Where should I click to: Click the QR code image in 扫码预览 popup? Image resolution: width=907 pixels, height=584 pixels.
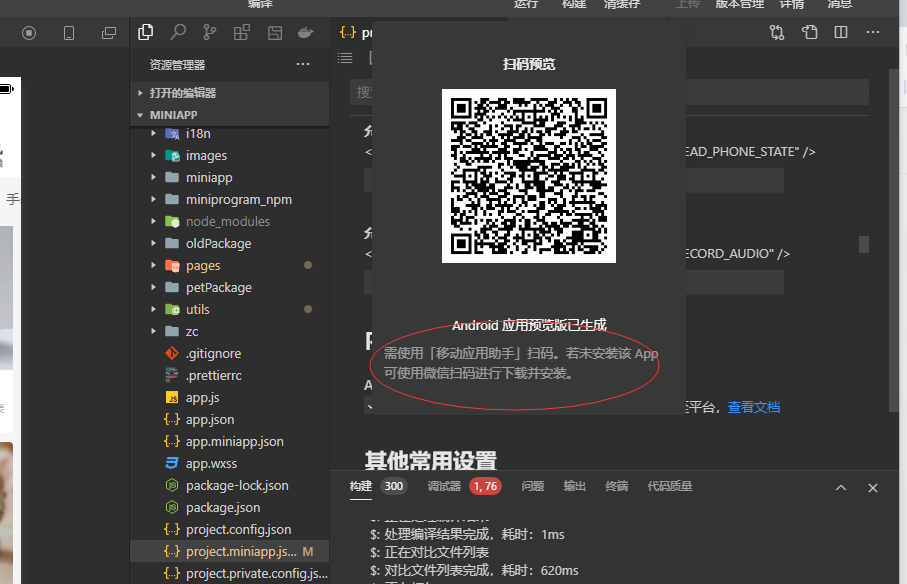click(x=529, y=176)
